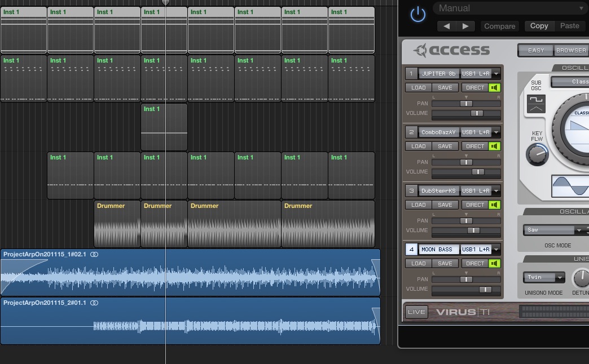Click LOAD for part 2 ComboBazAV
Viewport: 589px width, 364px height.
pyautogui.click(x=419, y=146)
